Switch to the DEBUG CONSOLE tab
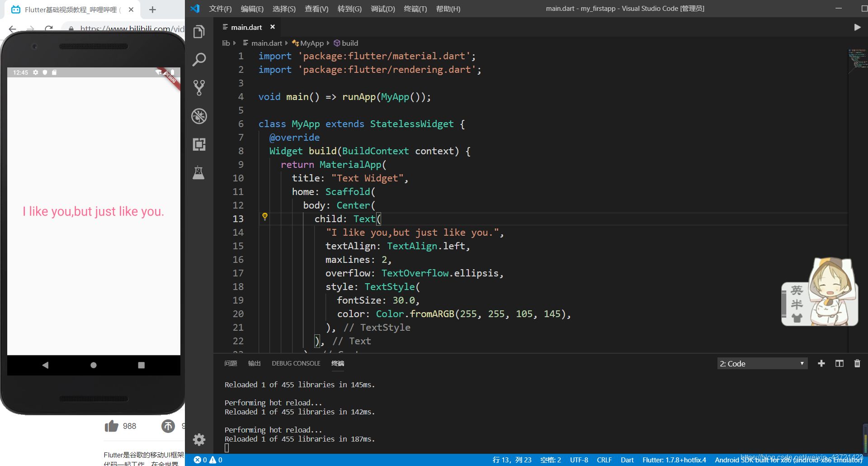Image resolution: width=868 pixels, height=466 pixels. pyautogui.click(x=296, y=363)
